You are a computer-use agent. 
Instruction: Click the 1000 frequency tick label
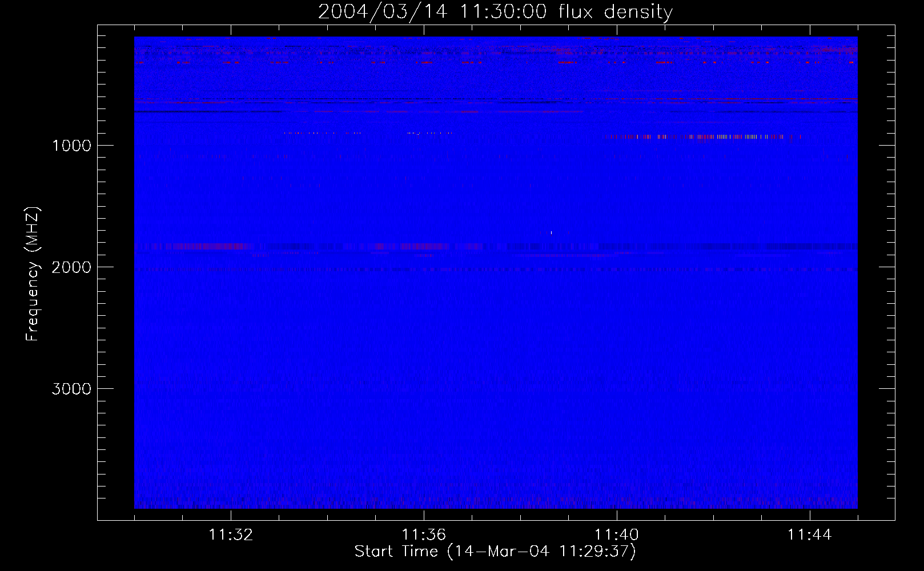click(71, 146)
